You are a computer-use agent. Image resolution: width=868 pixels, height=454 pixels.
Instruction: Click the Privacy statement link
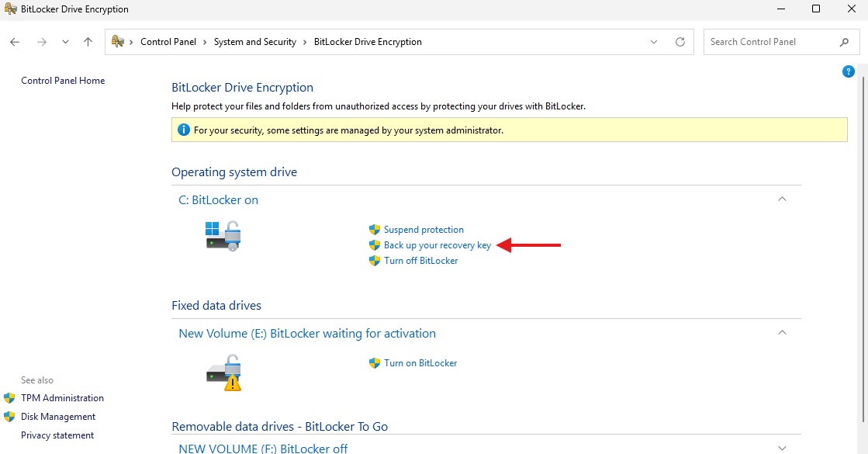tap(57, 435)
